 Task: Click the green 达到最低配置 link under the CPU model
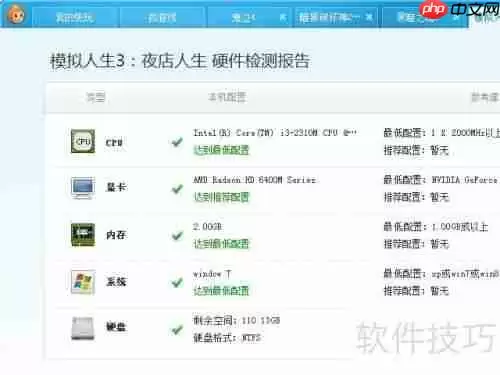(221, 150)
